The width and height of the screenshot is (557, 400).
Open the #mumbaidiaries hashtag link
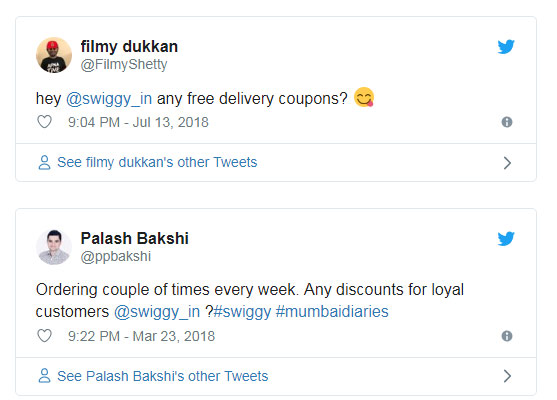click(332, 312)
